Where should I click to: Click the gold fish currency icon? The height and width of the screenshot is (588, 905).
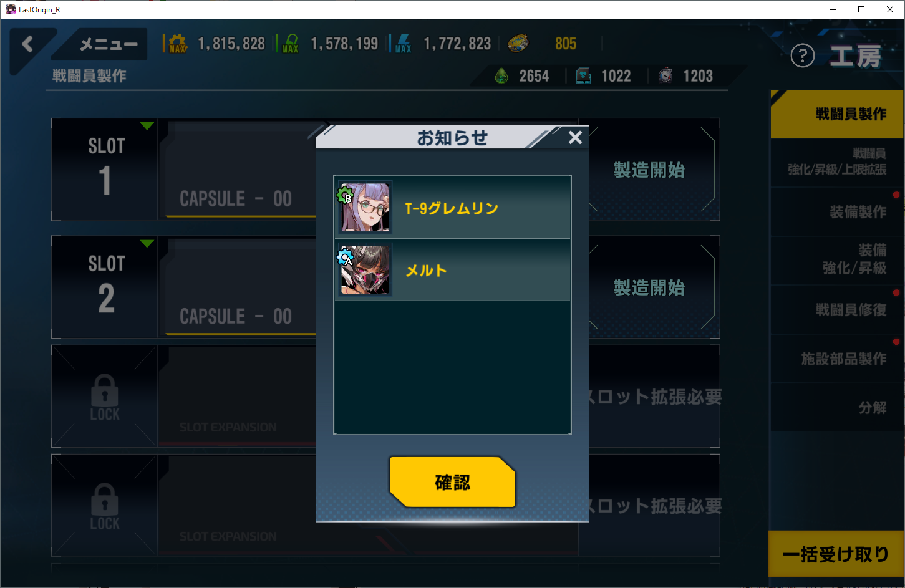tap(518, 43)
